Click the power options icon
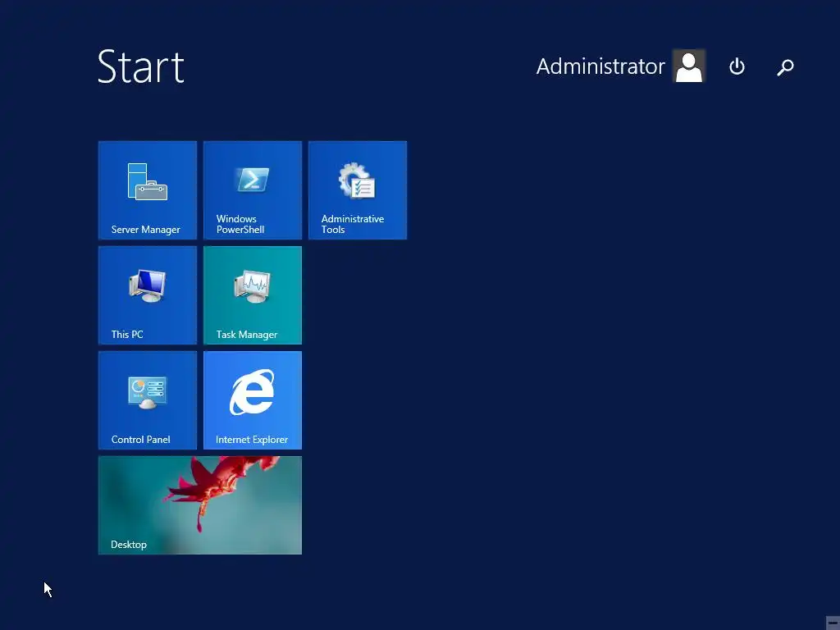 point(737,66)
